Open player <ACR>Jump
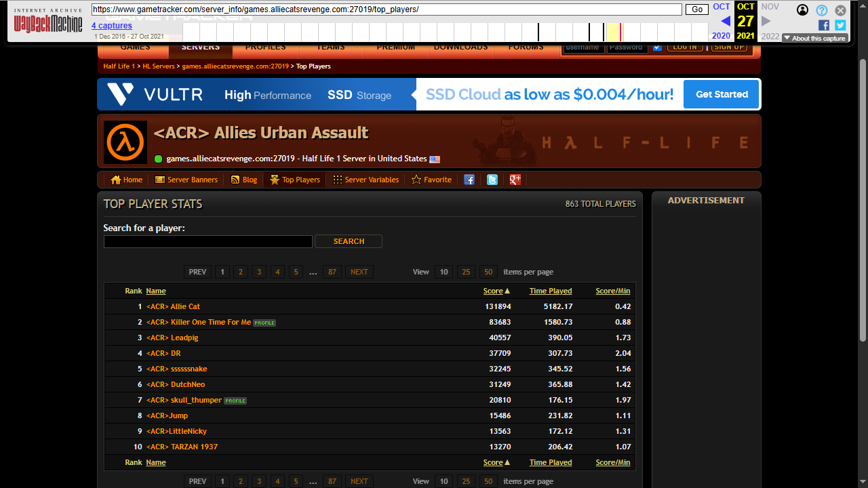Viewport: 868px width, 488px height. (167, 416)
